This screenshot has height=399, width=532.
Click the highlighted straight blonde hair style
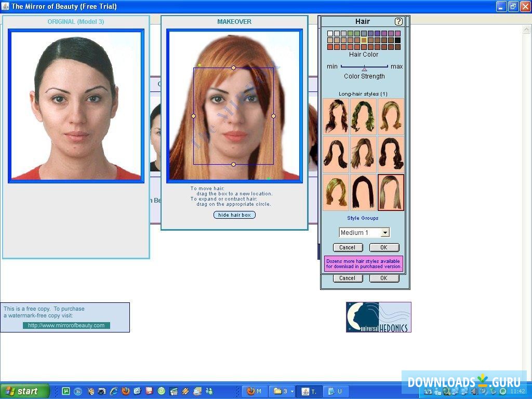coord(391,192)
